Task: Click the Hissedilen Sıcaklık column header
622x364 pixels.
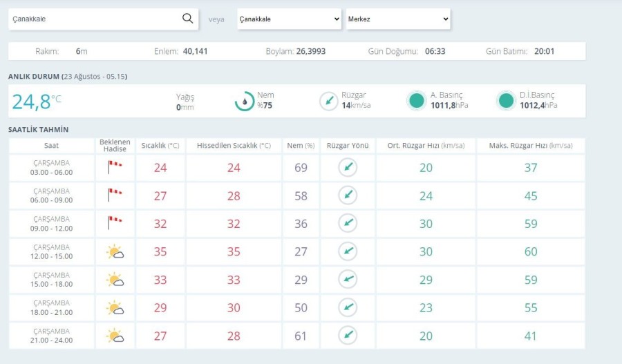Action: [x=234, y=146]
